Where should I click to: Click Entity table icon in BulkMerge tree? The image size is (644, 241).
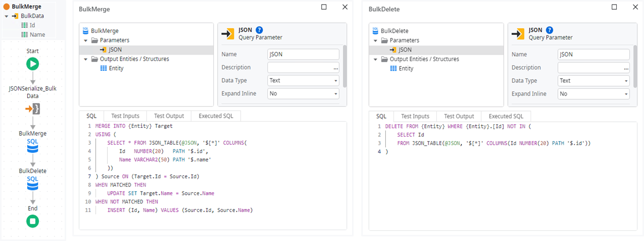(x=104, y=68)
